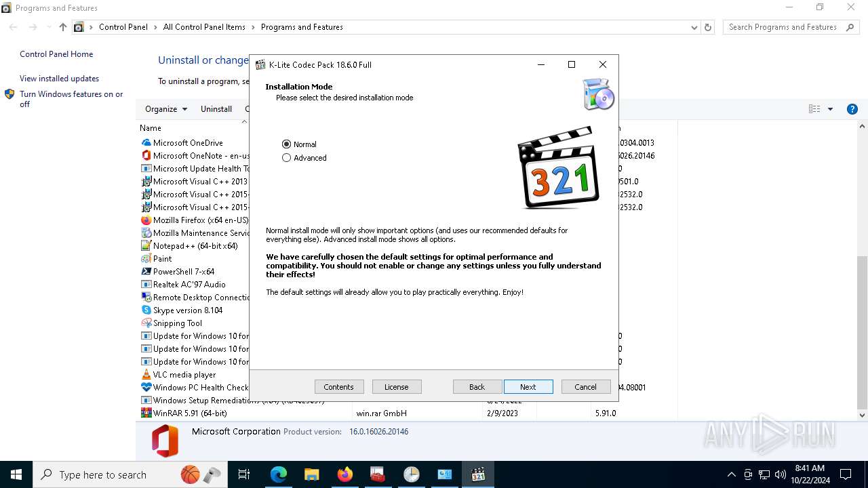Show hidden system tray icons chevron
This screenshot has width=868, height=488.
pos(731,474)
